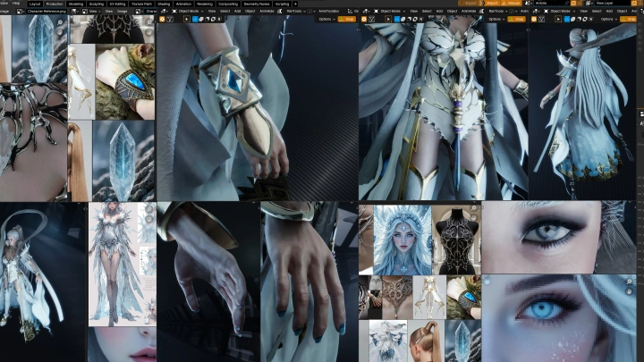Open the Object menu in armor front viewport
The image size is (644, 362).
pyautogui.click(x=452, y=12)
